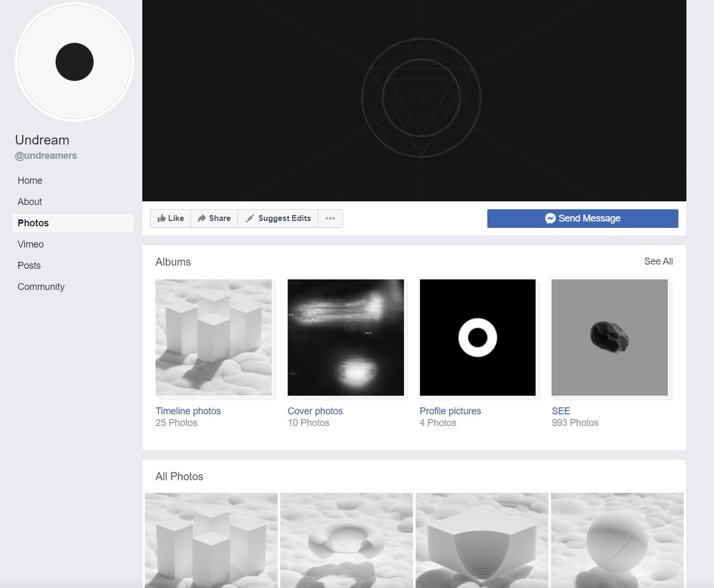
Task: Click the All Photos section heading
Action: (179, 477)
